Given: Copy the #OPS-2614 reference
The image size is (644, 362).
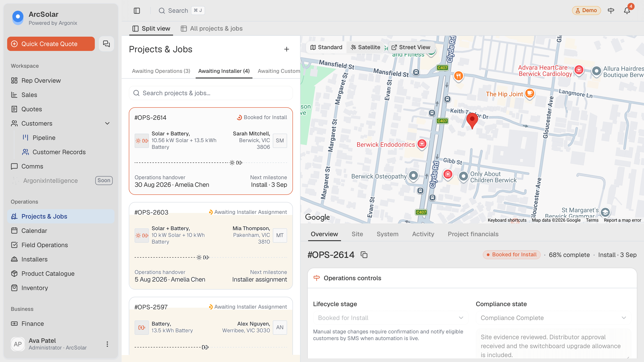Looking at the screenshot, I should tap(364, 255).
